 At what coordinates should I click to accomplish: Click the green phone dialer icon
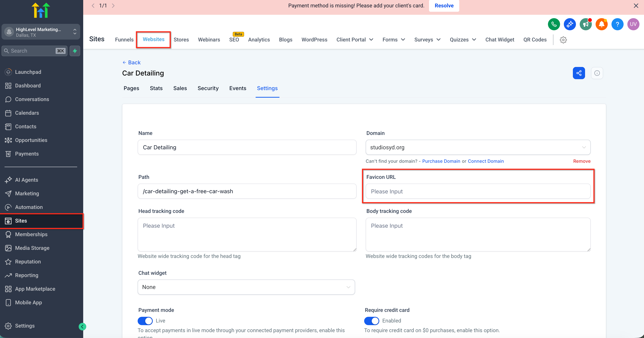[554, 24]
